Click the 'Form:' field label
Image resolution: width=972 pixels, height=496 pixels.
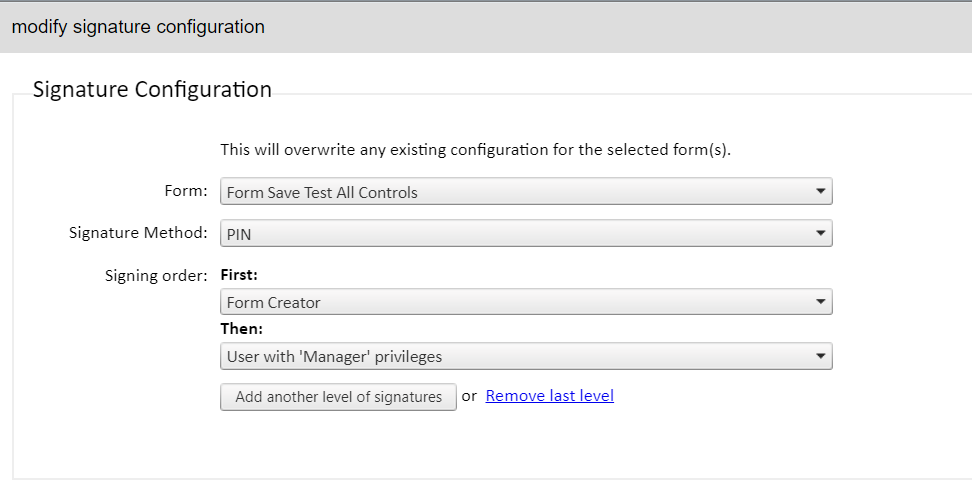(185, 190)
